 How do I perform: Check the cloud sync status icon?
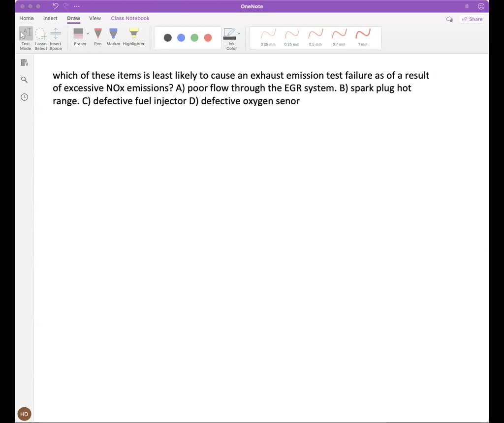pos(449,19)
